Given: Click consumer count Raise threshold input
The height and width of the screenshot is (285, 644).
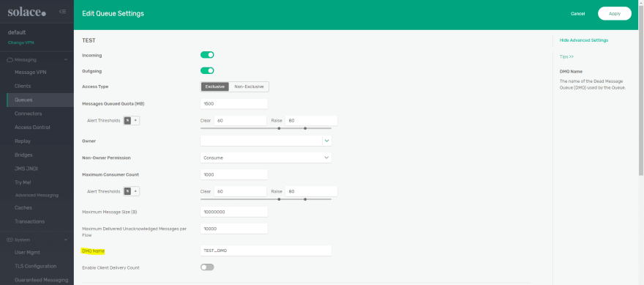Looking at the screenshot, I should point(311,191).
